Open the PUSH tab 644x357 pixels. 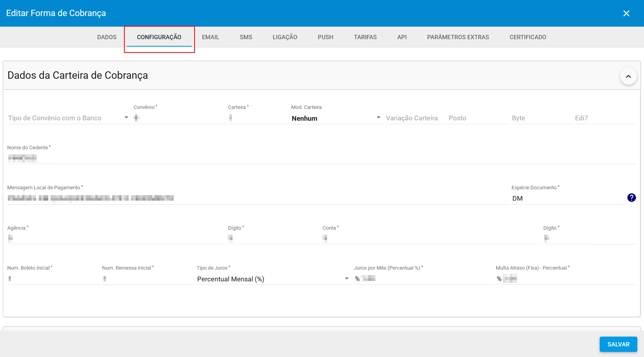click(x=326, y=37)
